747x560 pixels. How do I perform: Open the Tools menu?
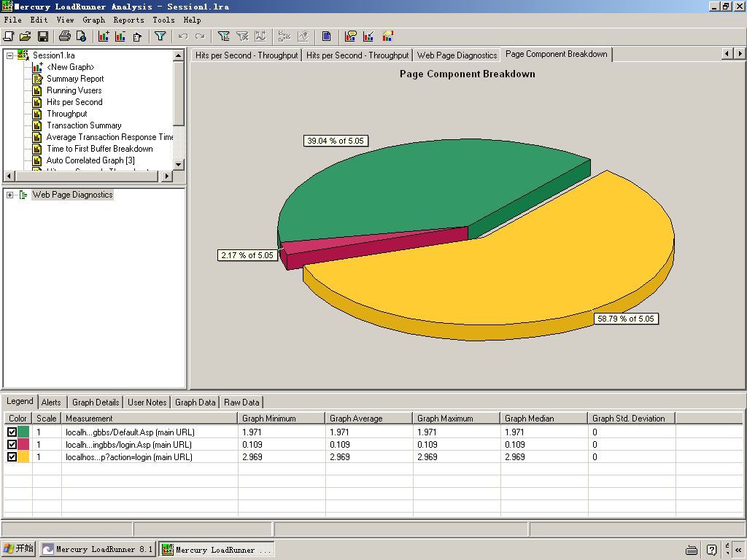click(x=164, y=20)
